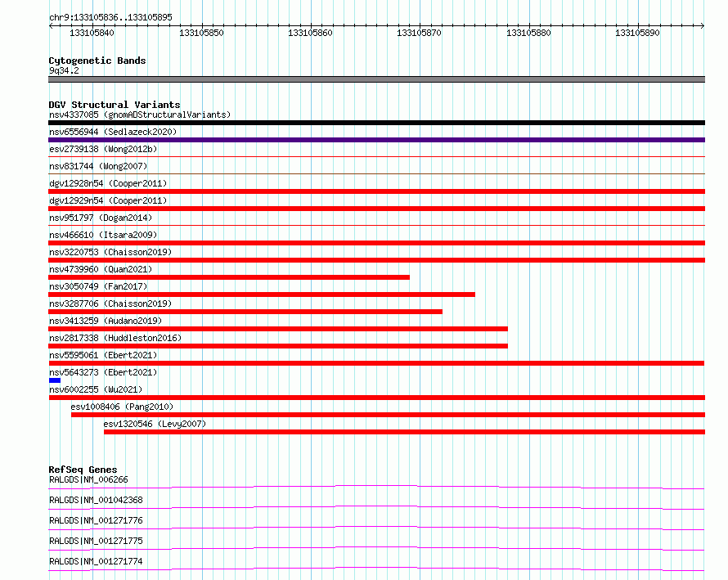Open variant nsv3287706 (Chaisson2019)
Image resolution: width=728 pixels, height=580 pixels.
coord(110,303)
